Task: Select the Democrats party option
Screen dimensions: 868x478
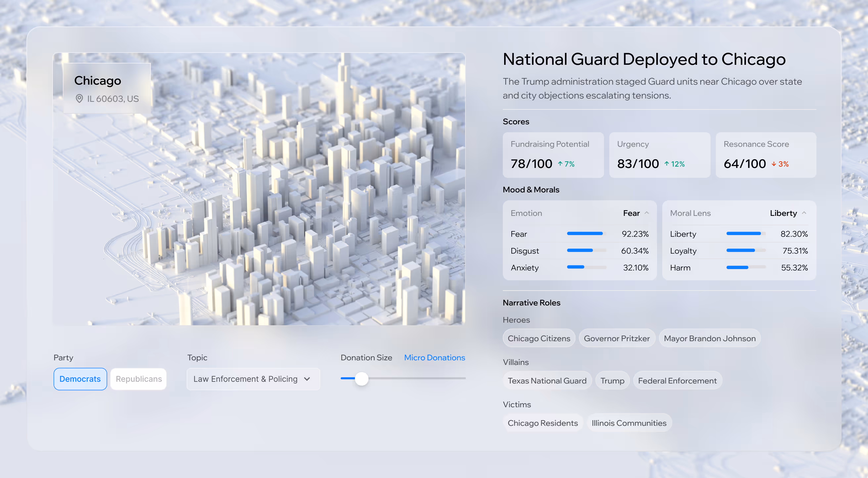Action: 80,379
